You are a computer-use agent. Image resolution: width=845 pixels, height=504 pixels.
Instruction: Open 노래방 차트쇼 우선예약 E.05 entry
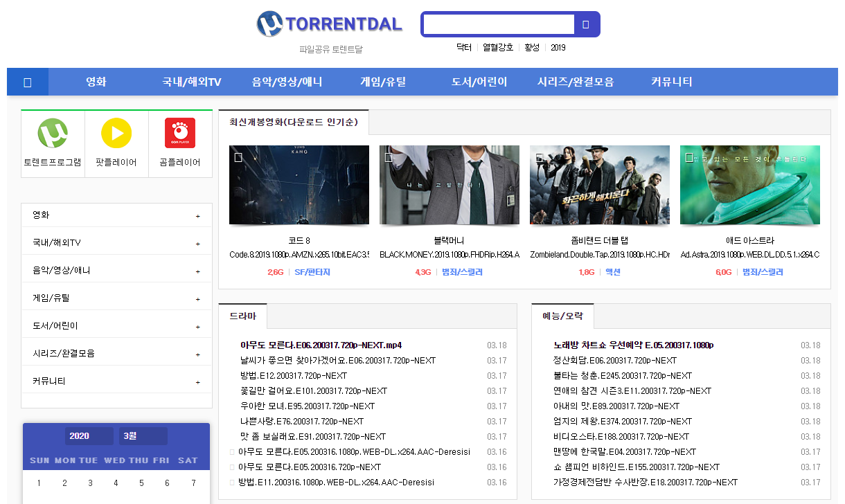click(x=633, y=345)
